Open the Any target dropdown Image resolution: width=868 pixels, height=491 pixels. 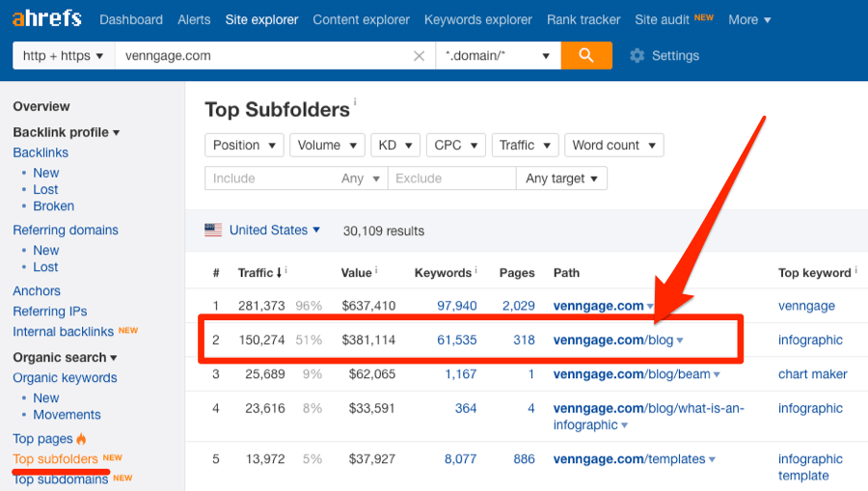(x=562, y=178)
